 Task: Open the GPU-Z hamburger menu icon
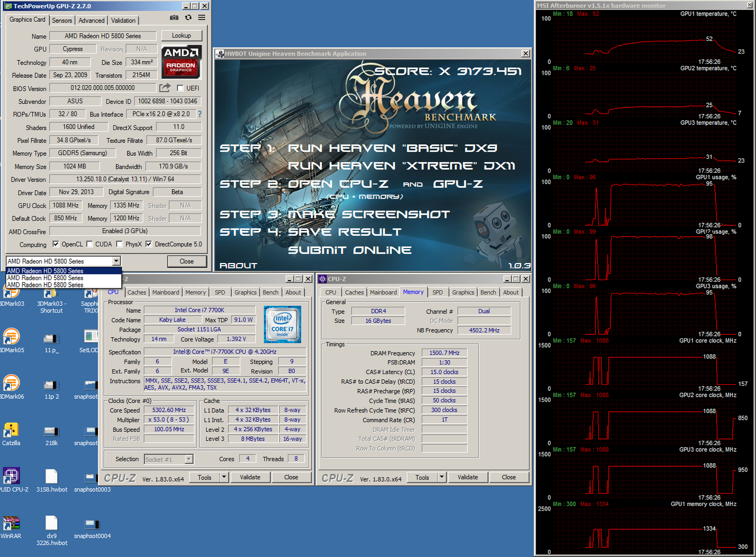click(x=201, y=18)
